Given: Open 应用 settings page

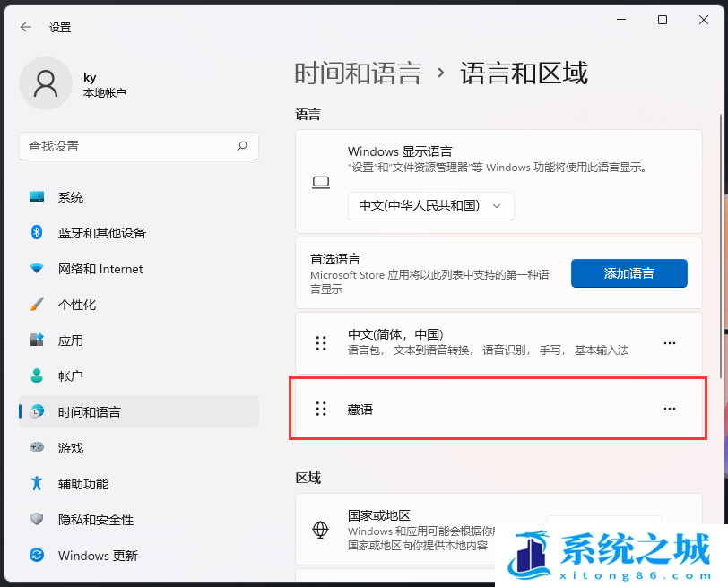Looking at the screenshot, I should coord(139,341).
